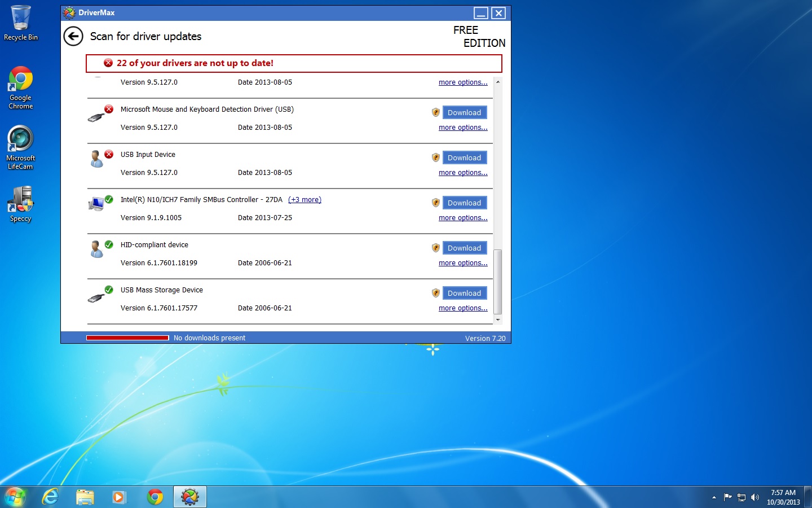Open more options for Microsoft Mouse Keyboard driver
The image size is (812, 508).
click(463, 128)
